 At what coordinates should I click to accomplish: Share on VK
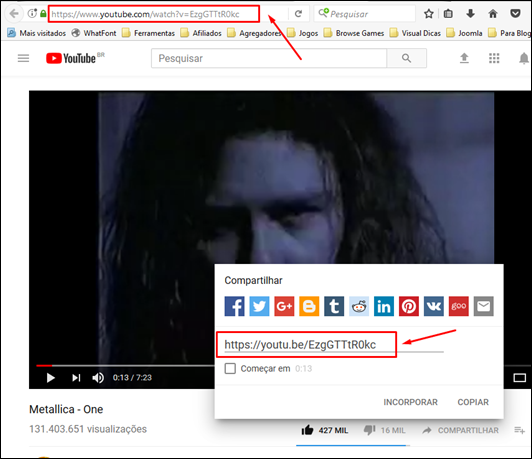[434, 306]
